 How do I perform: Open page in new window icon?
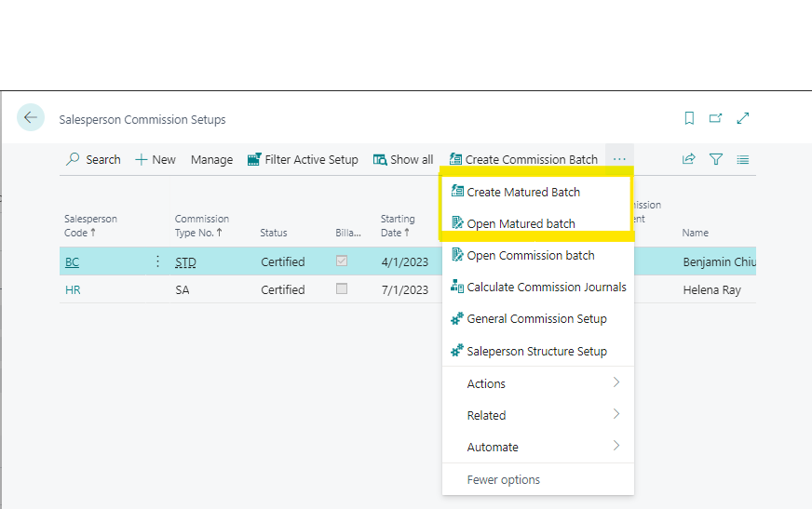click(716, 118)
